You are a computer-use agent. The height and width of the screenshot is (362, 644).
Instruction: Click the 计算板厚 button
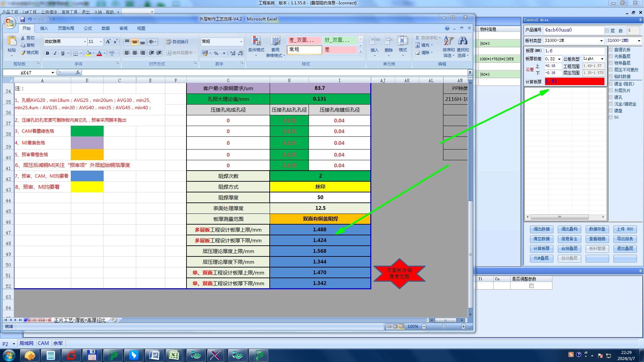(541, 248)
